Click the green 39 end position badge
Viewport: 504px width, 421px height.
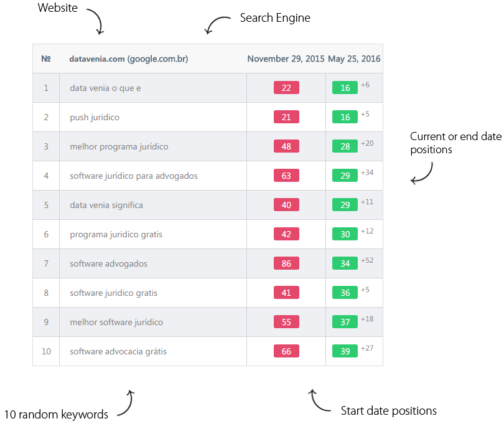tap(345, 351)
